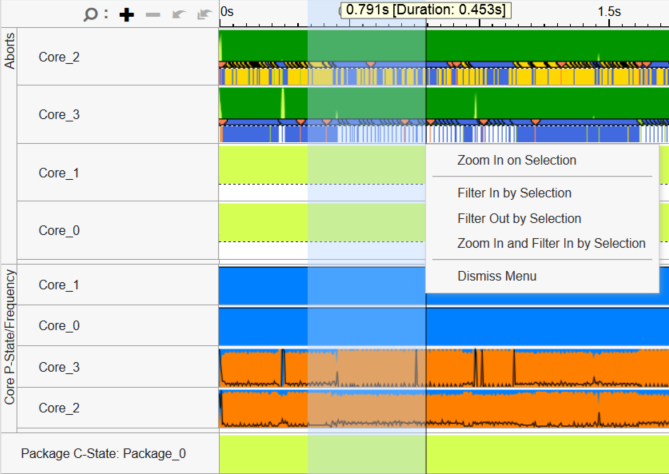
Task: Click Core_0 label in Aborts group
Action: point(58,231)
